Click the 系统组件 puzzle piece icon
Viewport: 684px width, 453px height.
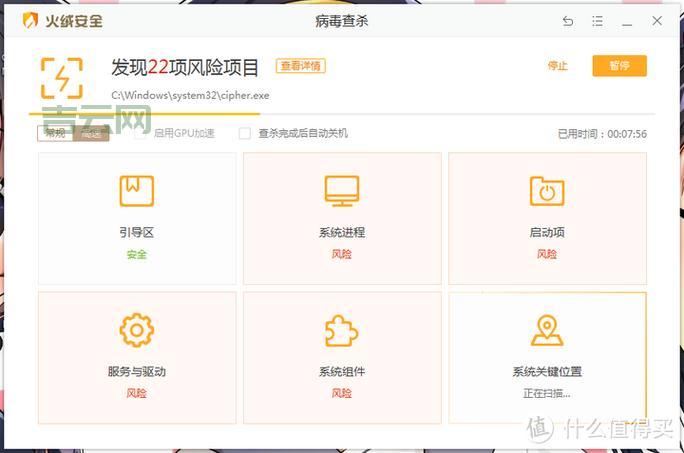(x=342, y=331)
